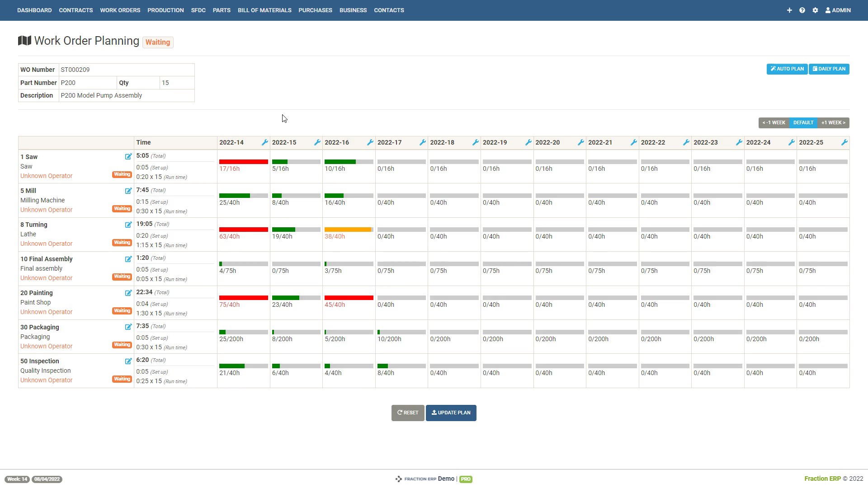Click edit icon beside 20 Painting
This screenshot has width=868, height=488.
point(128,293)
